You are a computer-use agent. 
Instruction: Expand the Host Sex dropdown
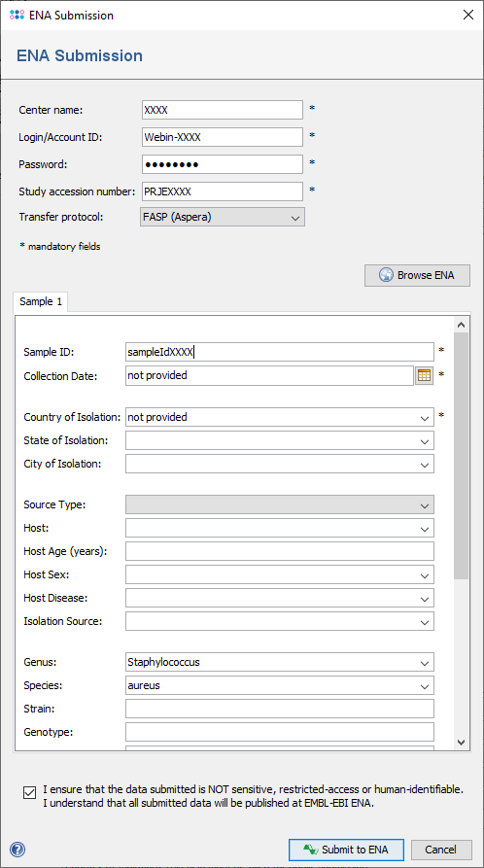pyautogui.click(x=425, y=575)
